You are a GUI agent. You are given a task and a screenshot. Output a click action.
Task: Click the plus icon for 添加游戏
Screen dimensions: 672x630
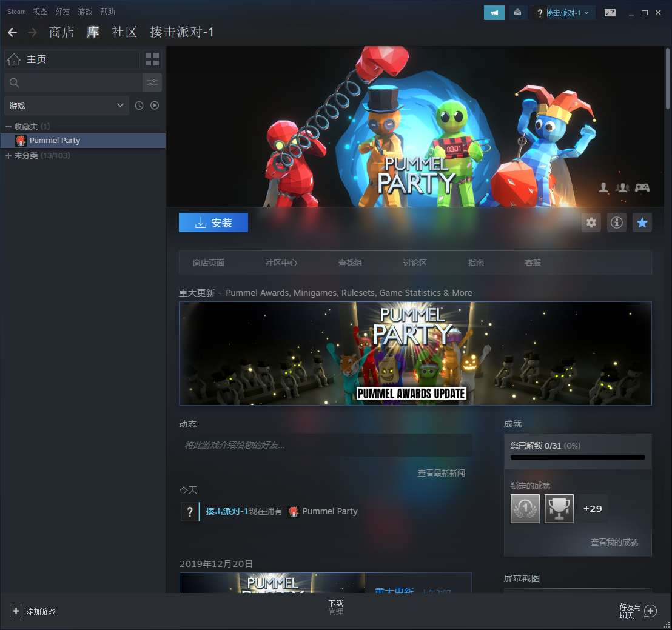16,611
